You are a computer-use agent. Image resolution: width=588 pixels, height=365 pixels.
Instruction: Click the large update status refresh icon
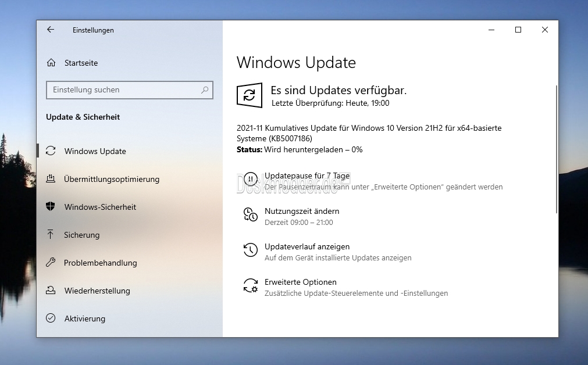click(x=250, y=95)
